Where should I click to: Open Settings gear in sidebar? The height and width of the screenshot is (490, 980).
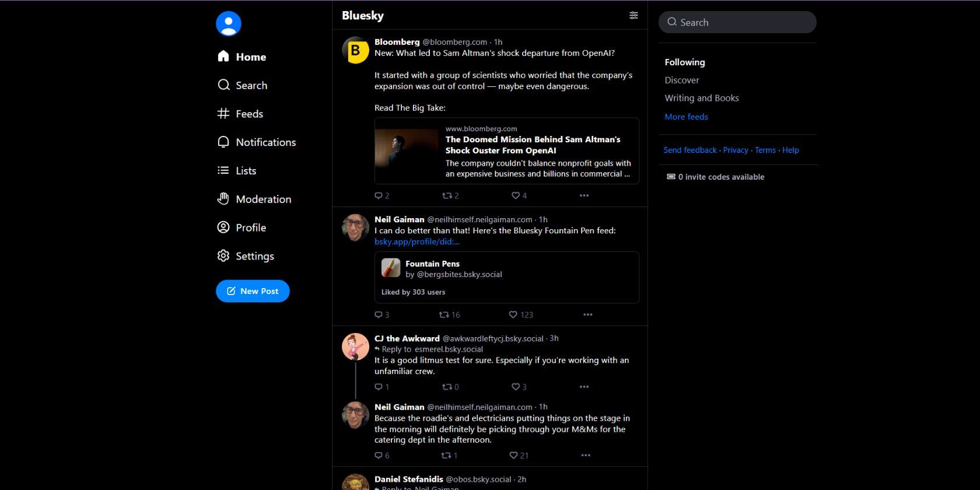[x=246, y=256]
